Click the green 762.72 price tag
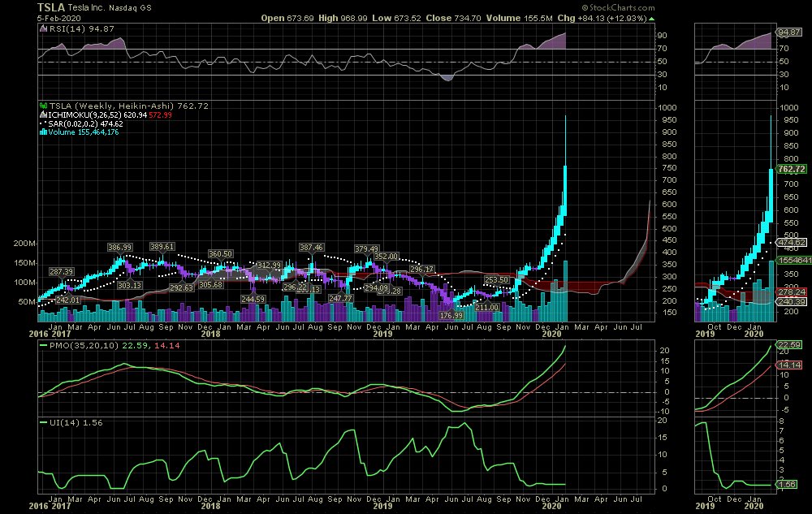812x514 pixels. [791, 169]
